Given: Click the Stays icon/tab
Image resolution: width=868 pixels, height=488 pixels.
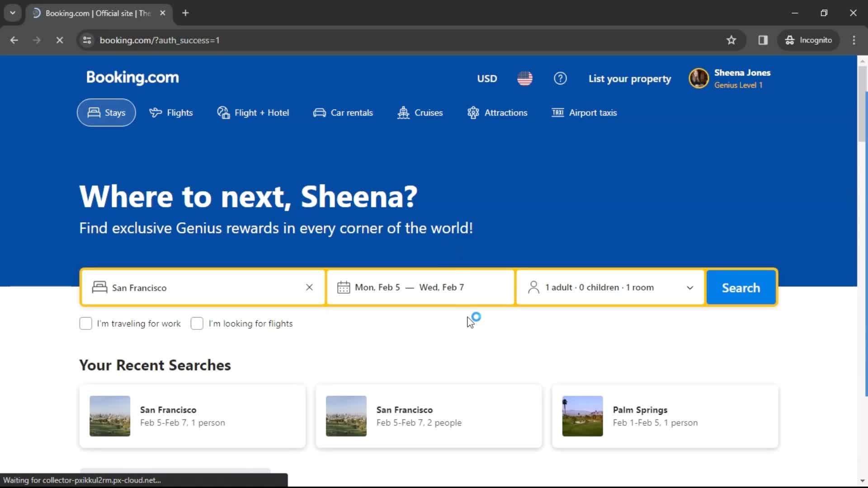Looking at the screenshot, I should click(106, 113).
